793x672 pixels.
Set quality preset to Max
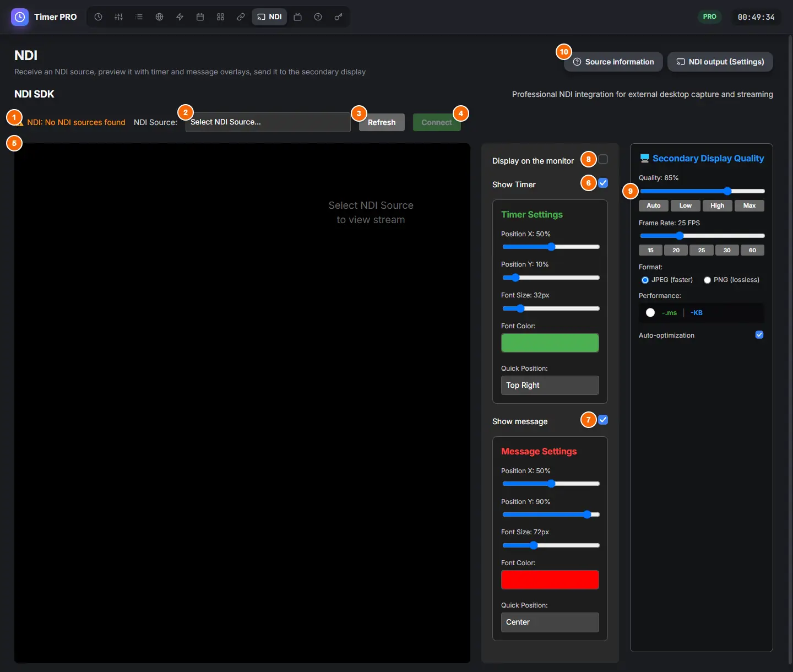click(749, 205)
